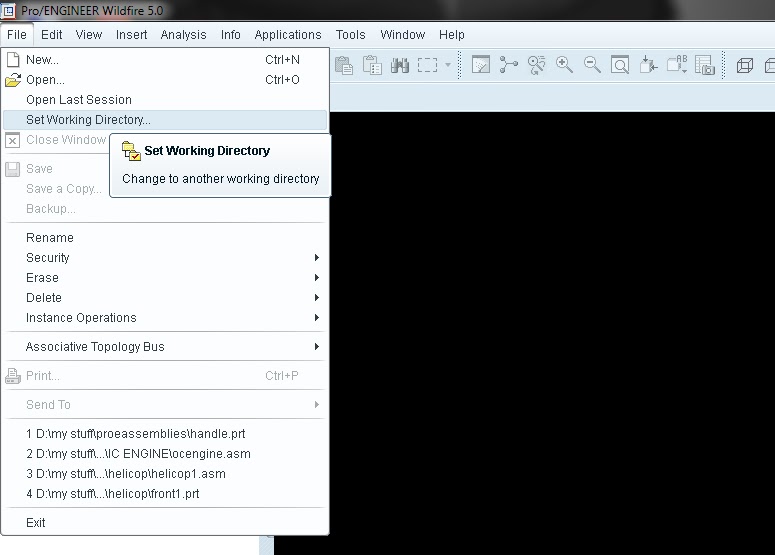Select Set Working Directory… menu entry
Image resolution: width=775 pixels, height=555 pixels.
tap(165, 120)
